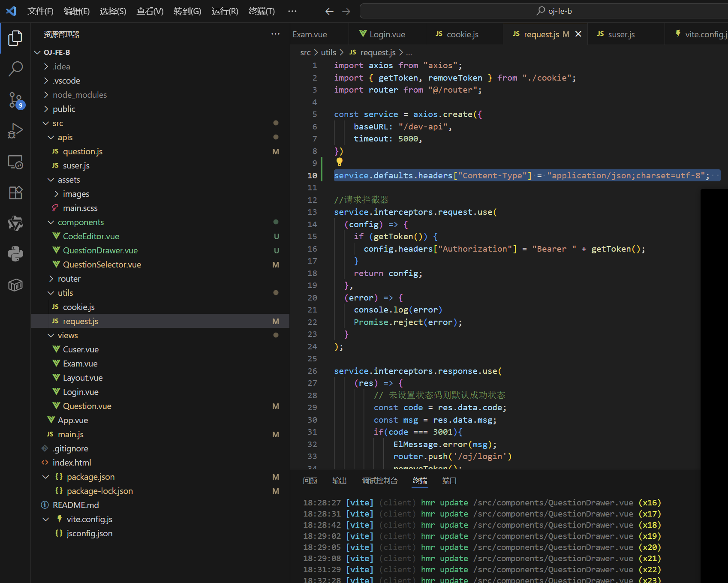
Task: Switch to the cookie.js editor tab
Action: 464,34
